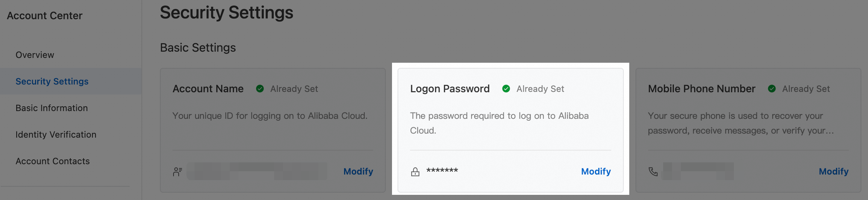Click the user ID icon in Account Name card
Viewport: 868px width, 200px height.
coord(178,172)
